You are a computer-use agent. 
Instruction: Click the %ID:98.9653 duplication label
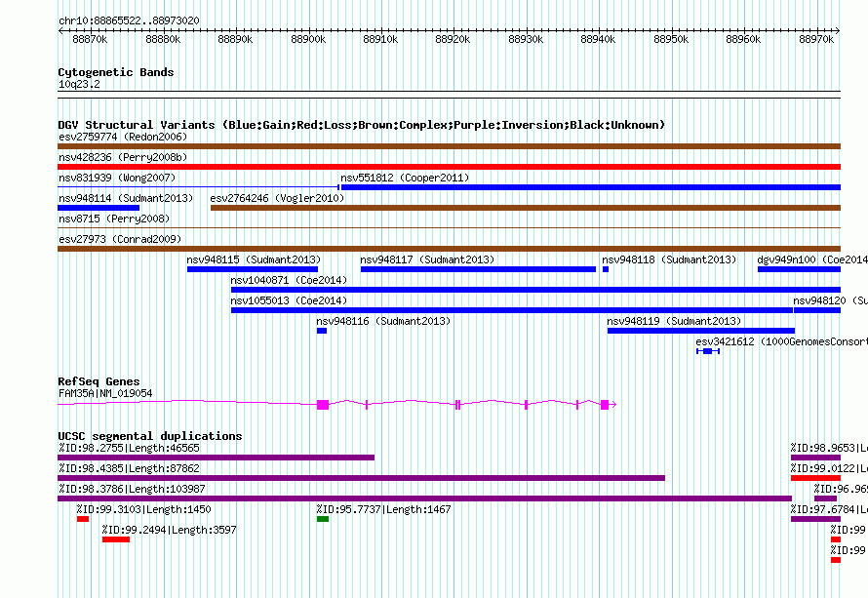(829, 448)
